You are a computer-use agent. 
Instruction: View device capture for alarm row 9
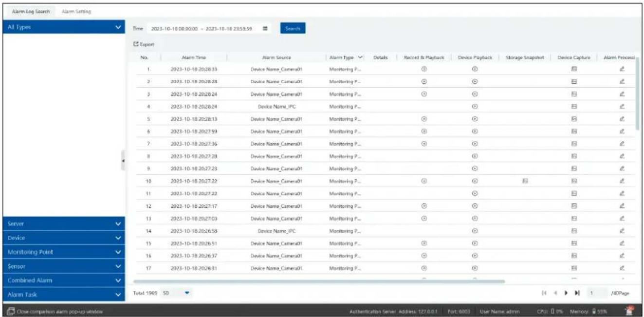574,168
